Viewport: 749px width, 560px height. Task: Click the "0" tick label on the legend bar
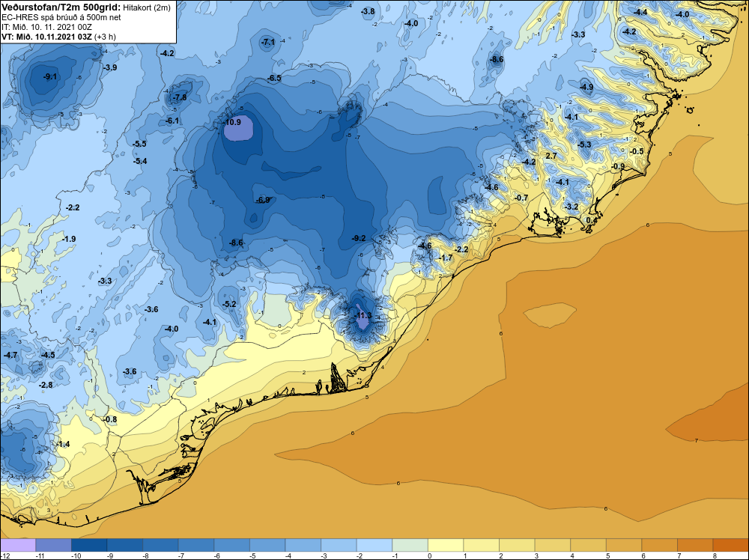click(x=429, y=556)
